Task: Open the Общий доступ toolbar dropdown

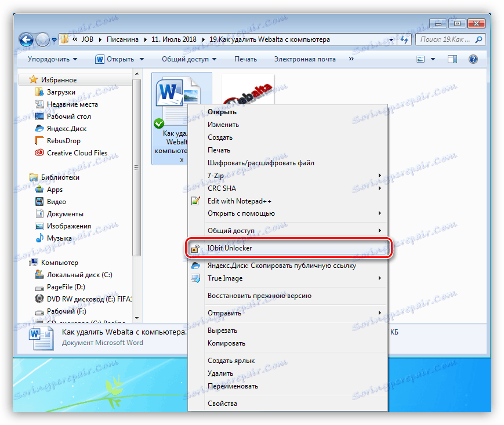Action: coord(189,59)
